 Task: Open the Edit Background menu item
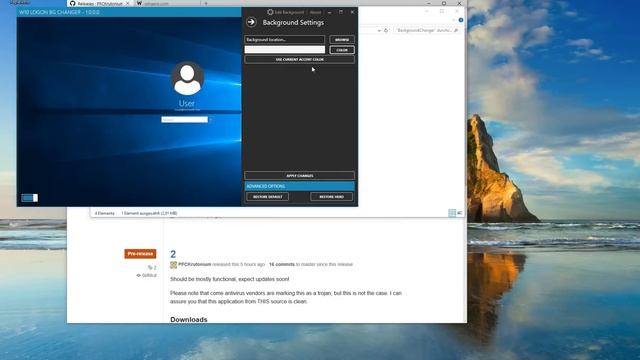pyautogui.click(x=289, y=12)
